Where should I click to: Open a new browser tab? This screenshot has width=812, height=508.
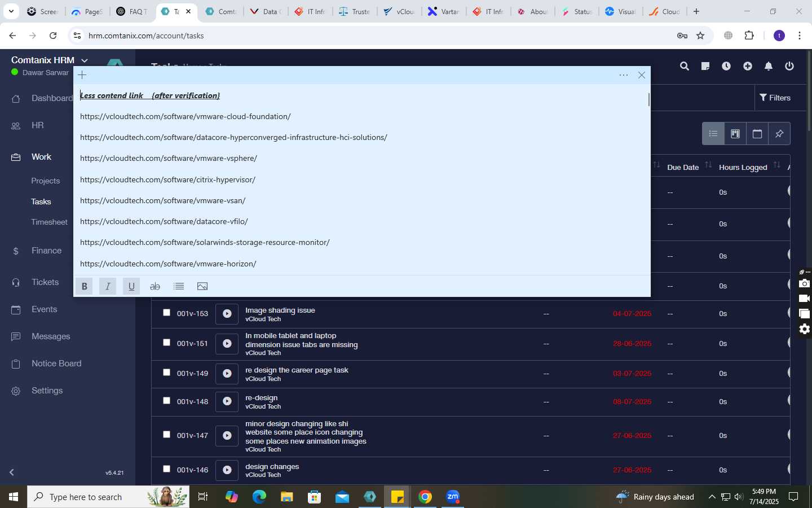(x=696, y=11)
